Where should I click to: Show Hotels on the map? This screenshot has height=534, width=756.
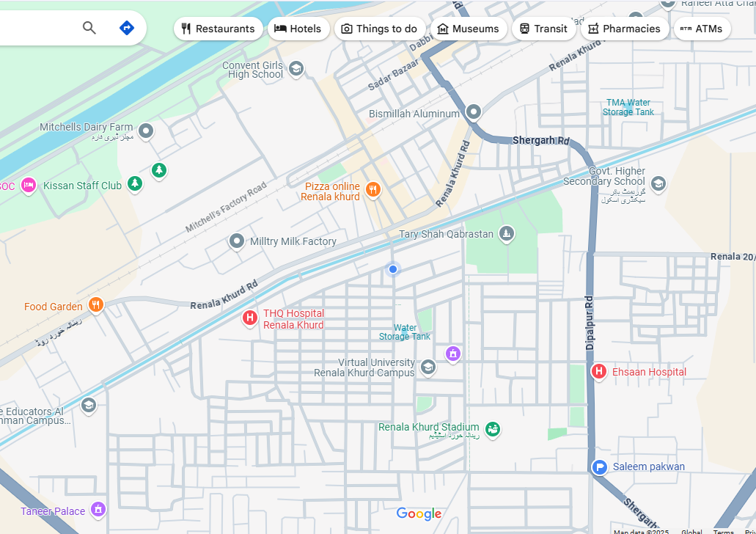click(298, 29)
